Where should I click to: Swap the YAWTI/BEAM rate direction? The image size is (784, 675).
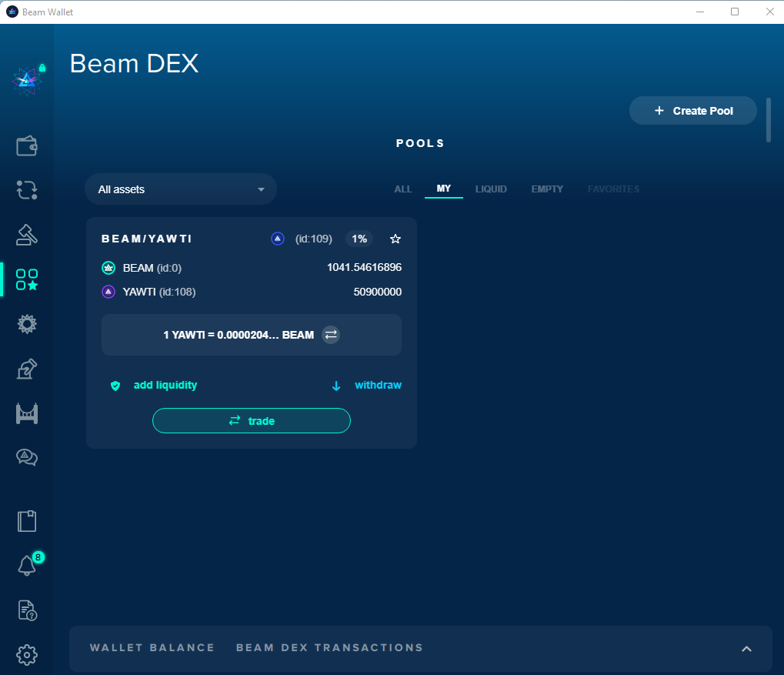coord(331,335)
